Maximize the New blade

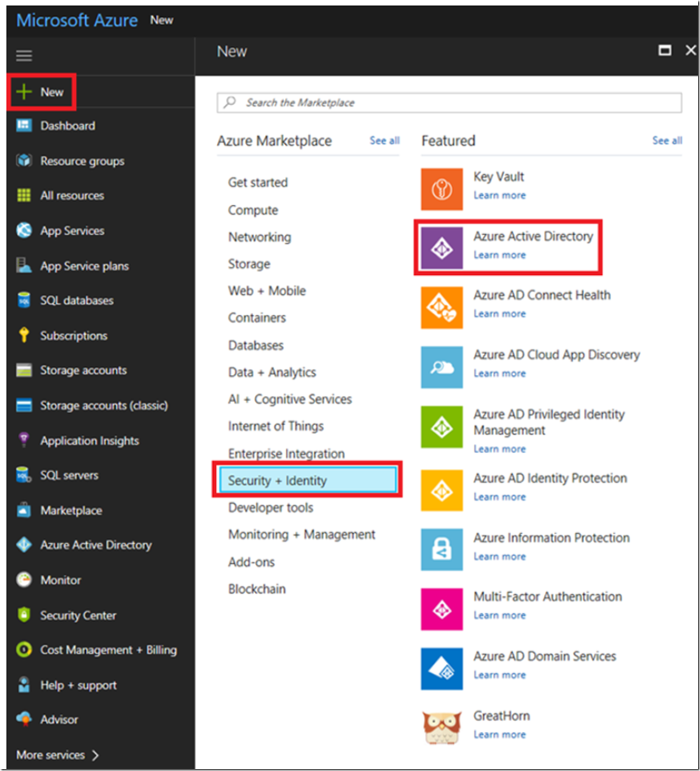point(664,50)
